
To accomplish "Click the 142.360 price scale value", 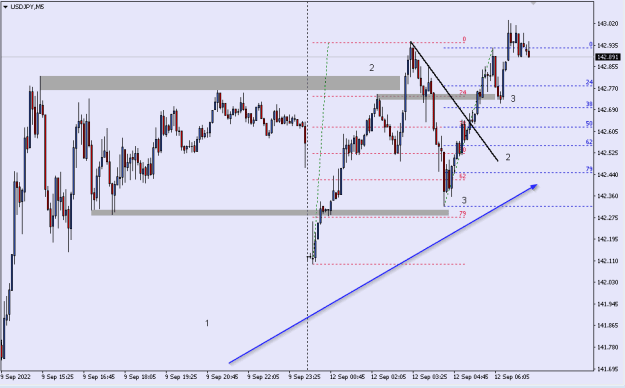I will click(x=607, y=196).
